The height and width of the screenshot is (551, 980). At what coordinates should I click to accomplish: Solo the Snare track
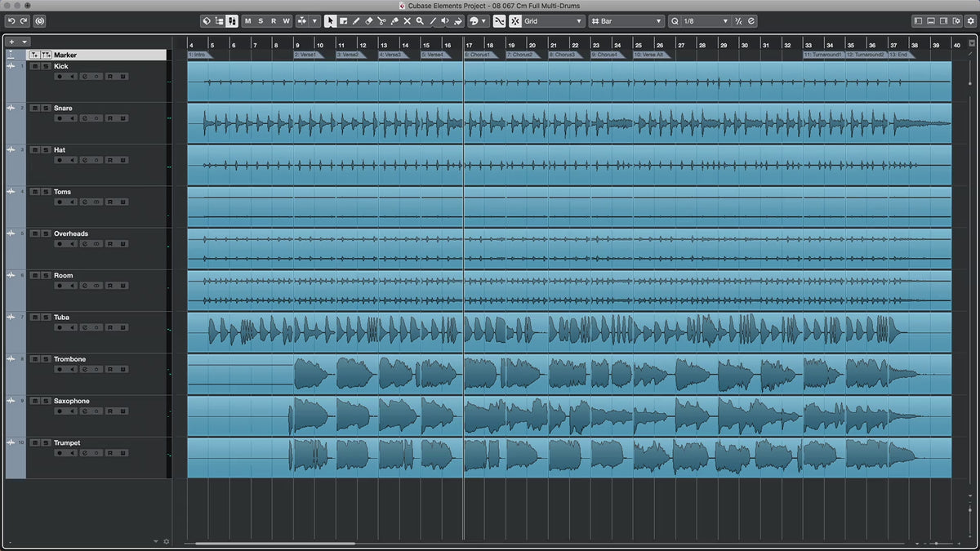46,108
